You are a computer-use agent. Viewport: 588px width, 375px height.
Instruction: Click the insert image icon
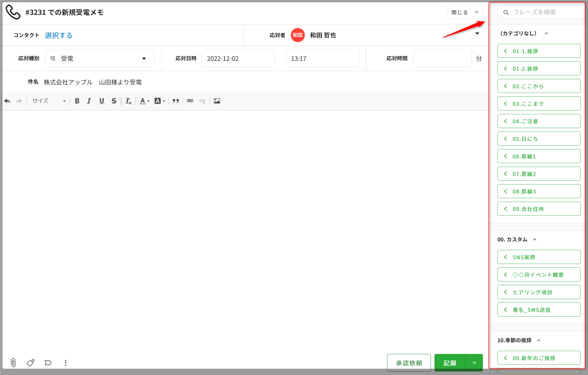(x=217, y=101)
